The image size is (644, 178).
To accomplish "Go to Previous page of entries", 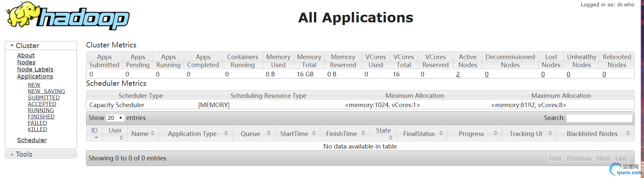I will coord(579,158).
